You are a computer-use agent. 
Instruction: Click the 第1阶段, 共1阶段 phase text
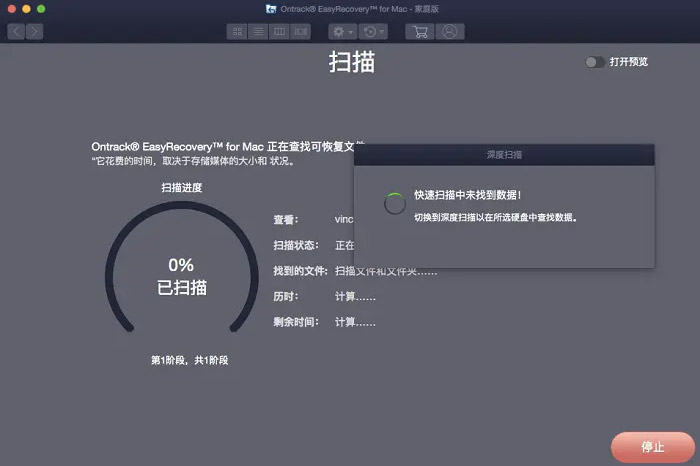pos(189,360)
